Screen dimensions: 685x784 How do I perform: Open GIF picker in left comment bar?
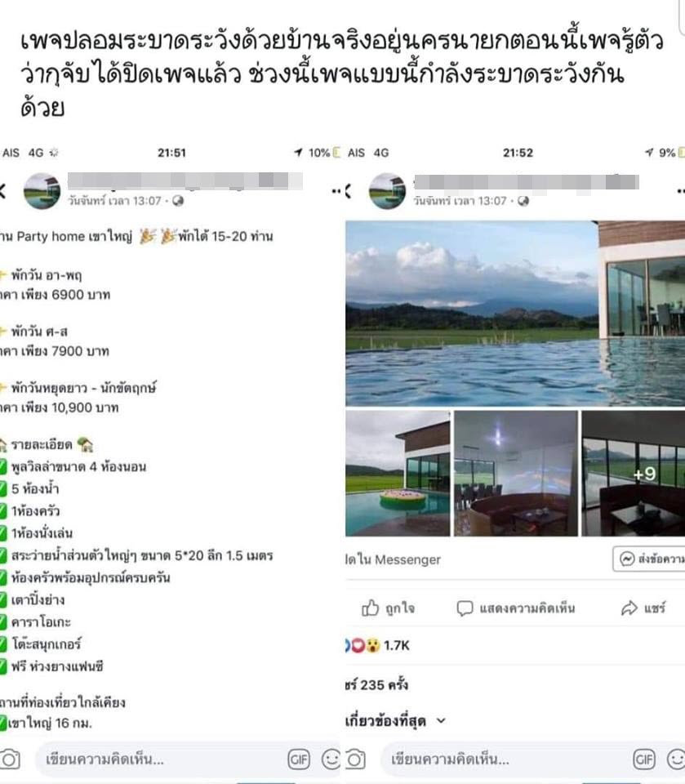pyautogui.click(x=299, y=759)
